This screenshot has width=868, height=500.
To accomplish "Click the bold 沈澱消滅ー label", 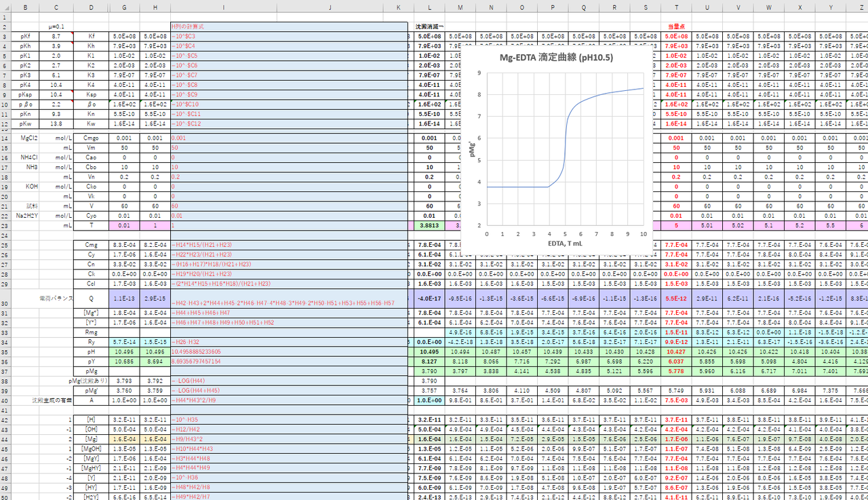I will 429,26.
